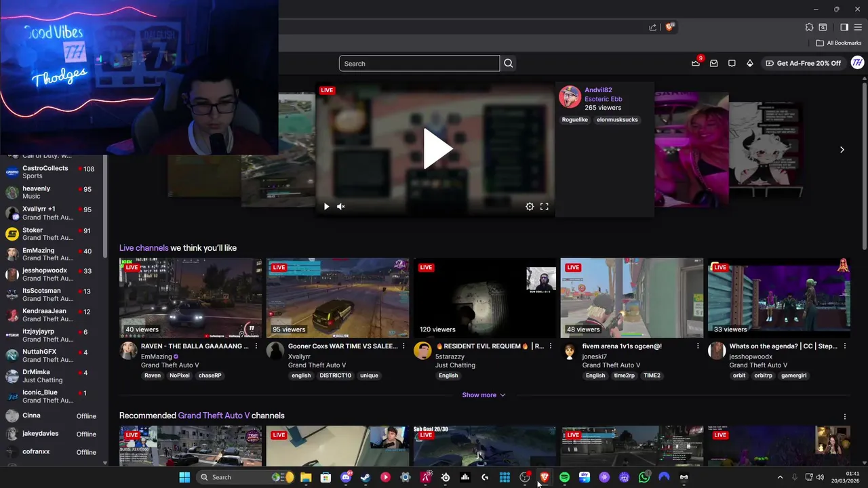Open the featured stream settings gear
The height and width of the screenshot is (488, 868).
[530, 207]
